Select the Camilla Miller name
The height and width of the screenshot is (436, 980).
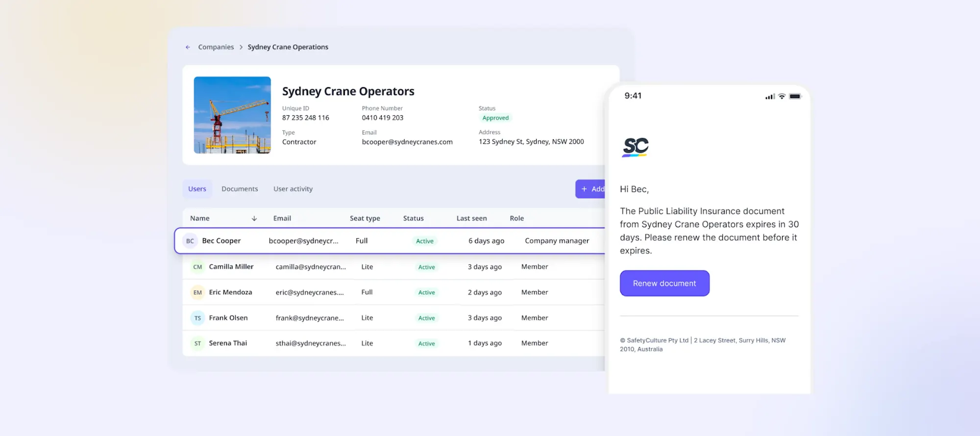click(231, 267)
